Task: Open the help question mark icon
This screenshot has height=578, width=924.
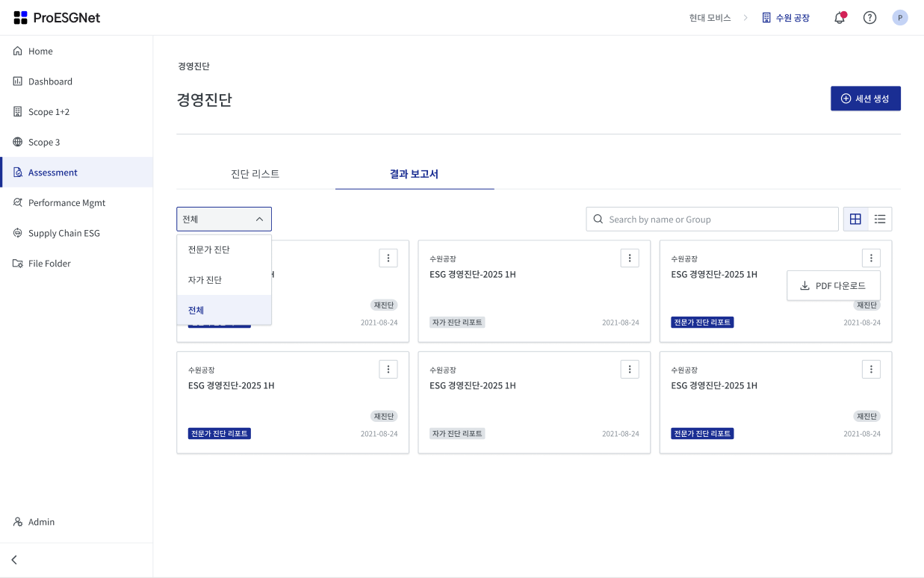Action: pyautogui.click(x=869, y=18)
